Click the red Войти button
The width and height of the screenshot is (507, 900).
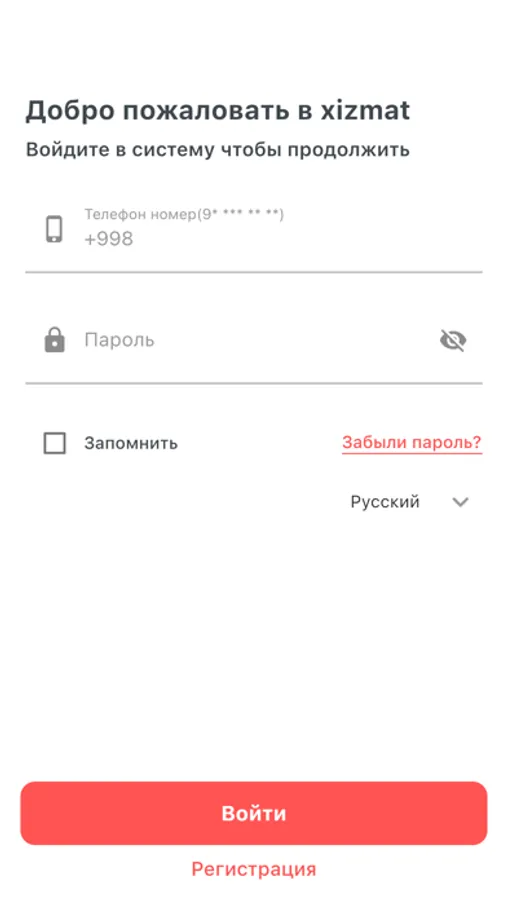tap(254, 813)
